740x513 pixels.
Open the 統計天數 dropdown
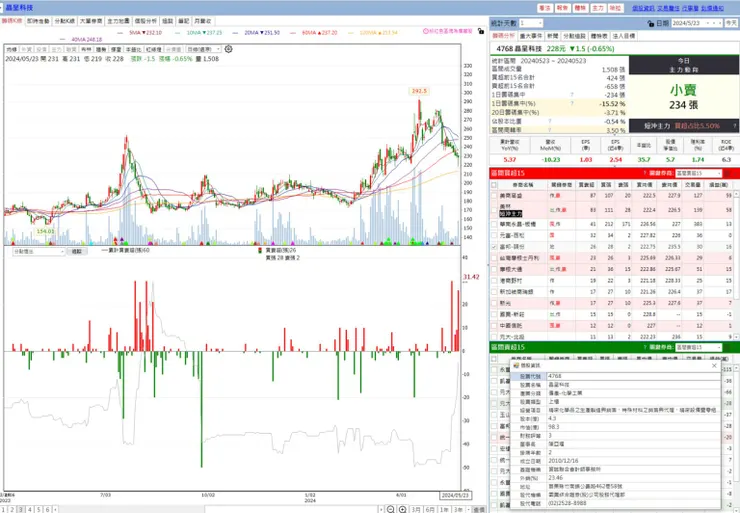[x=531, y=23]
